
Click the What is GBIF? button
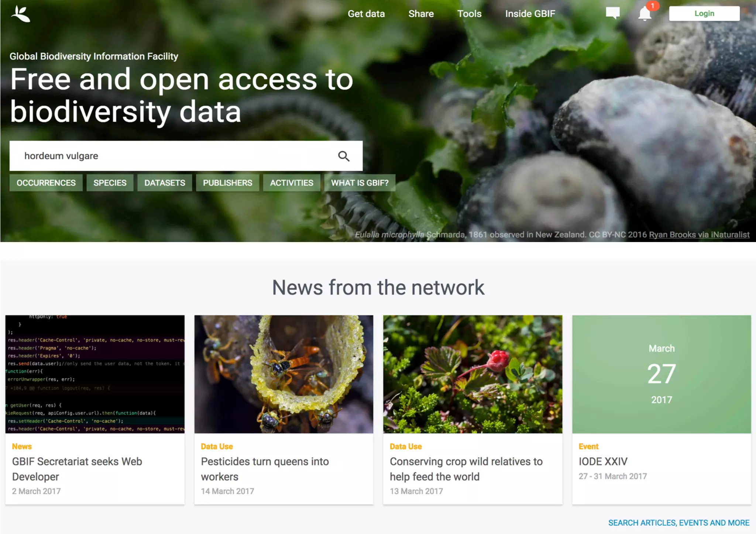tap(360, 183)
